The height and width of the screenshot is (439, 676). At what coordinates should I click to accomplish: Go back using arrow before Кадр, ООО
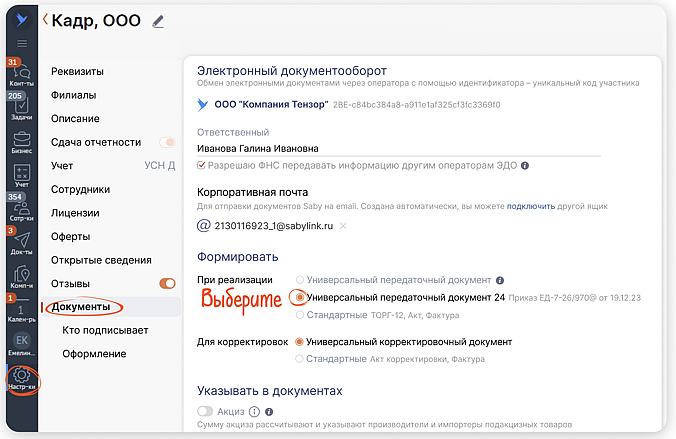(45, 19)
